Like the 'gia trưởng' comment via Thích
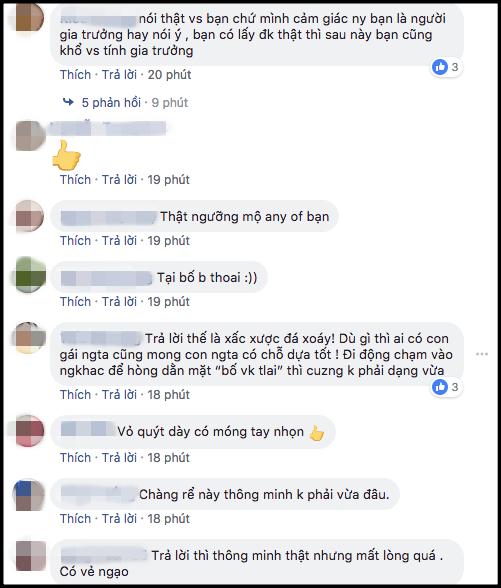This screenshot has height=588, width=501. pos(75,75)
